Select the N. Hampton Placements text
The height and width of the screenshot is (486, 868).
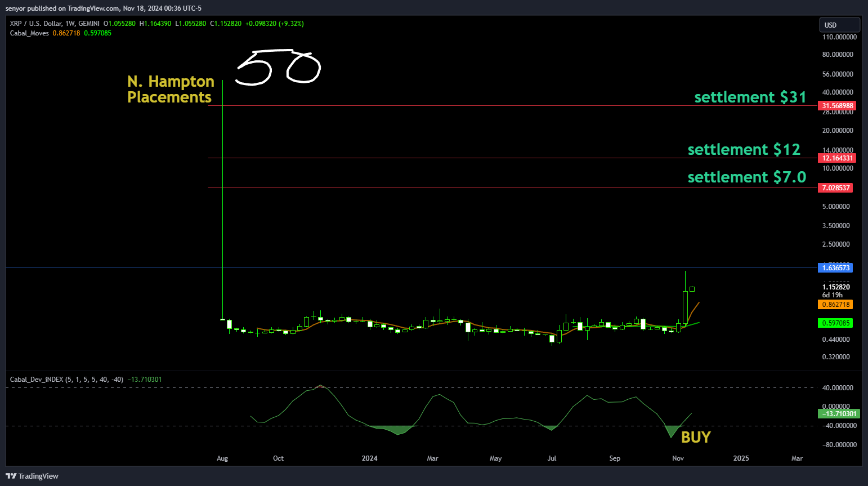[x=171, y=90]
